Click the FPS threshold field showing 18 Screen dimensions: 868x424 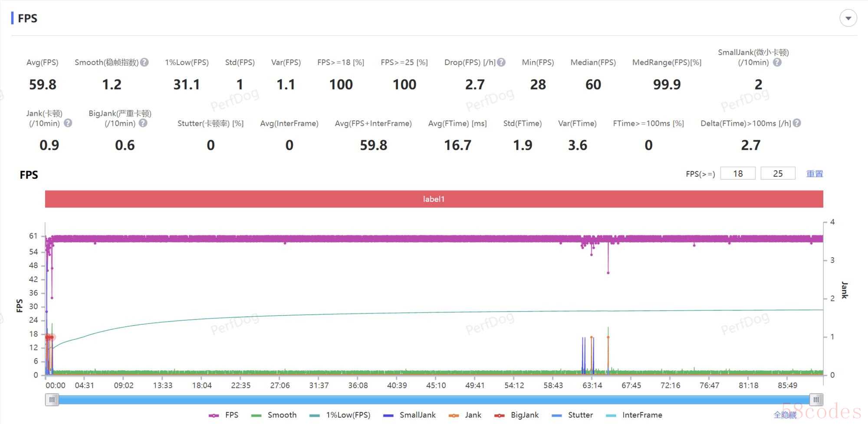738,174
